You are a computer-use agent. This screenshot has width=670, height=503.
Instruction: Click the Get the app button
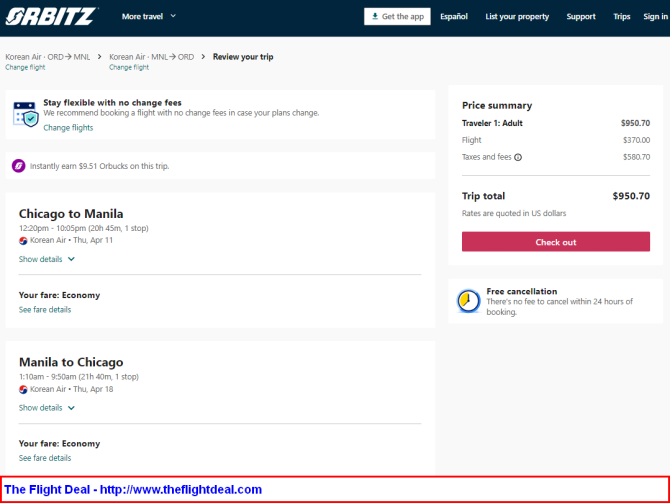397,17
